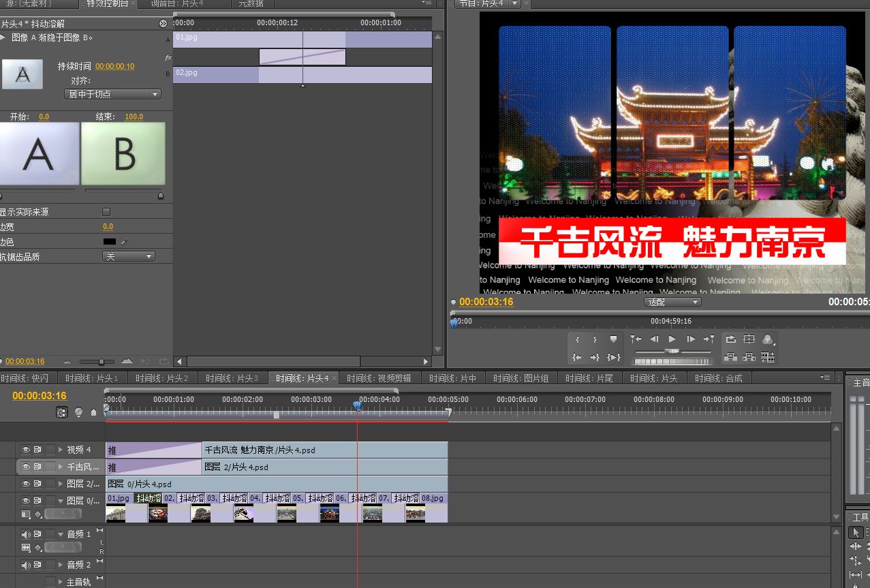
Task: Click the Loop playback button
Action: (x=730, y=339)
